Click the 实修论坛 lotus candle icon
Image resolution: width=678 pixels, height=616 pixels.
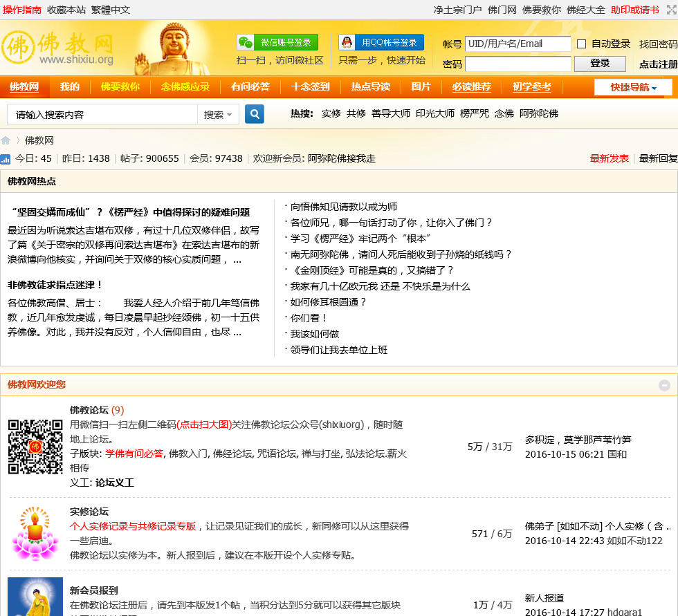click(35, 534)
